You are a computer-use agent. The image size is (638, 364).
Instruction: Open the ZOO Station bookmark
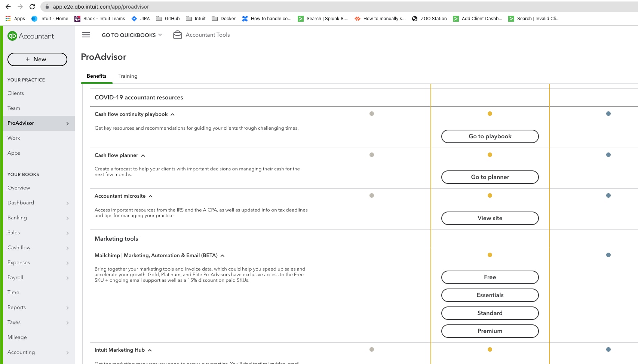pos(429,18)
